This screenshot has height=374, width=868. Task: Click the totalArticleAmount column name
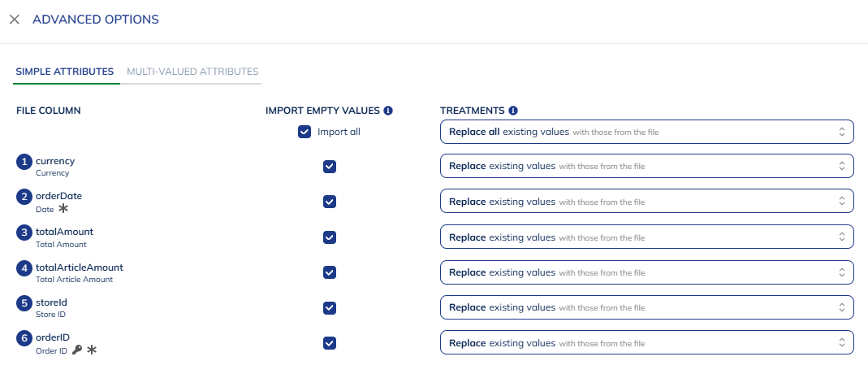click(79, 267)
